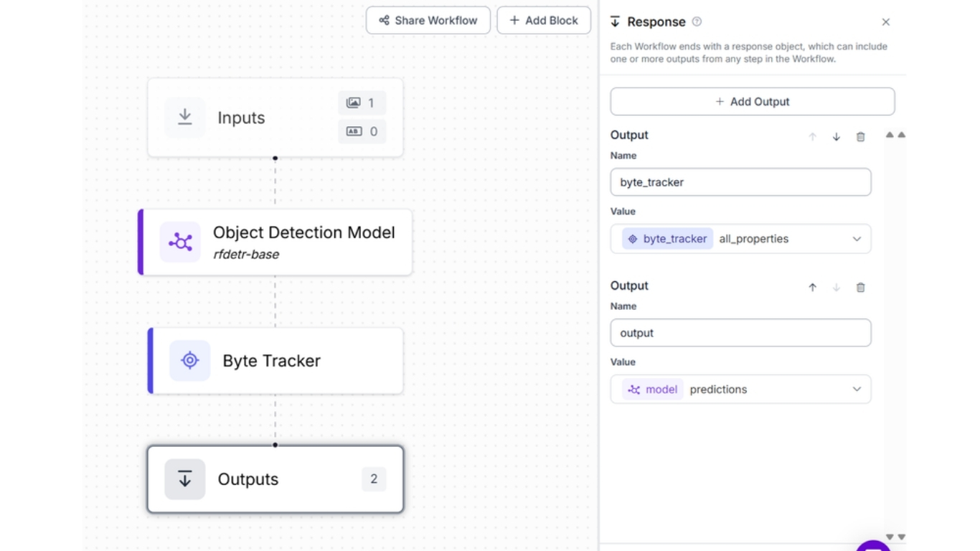Click the Share Workflow button
The image size is (980, 551).
pyautogui.click(x=428, y=20)
